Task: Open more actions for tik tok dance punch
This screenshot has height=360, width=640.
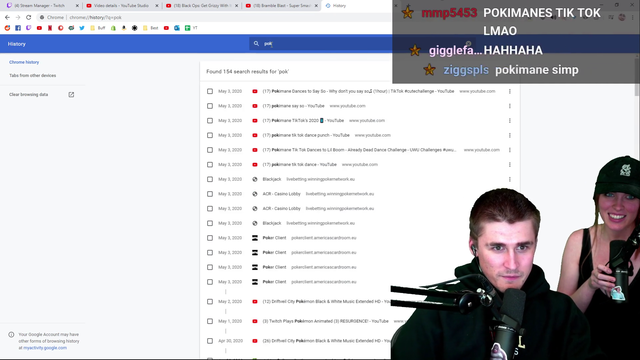Action: pos(510,136)
